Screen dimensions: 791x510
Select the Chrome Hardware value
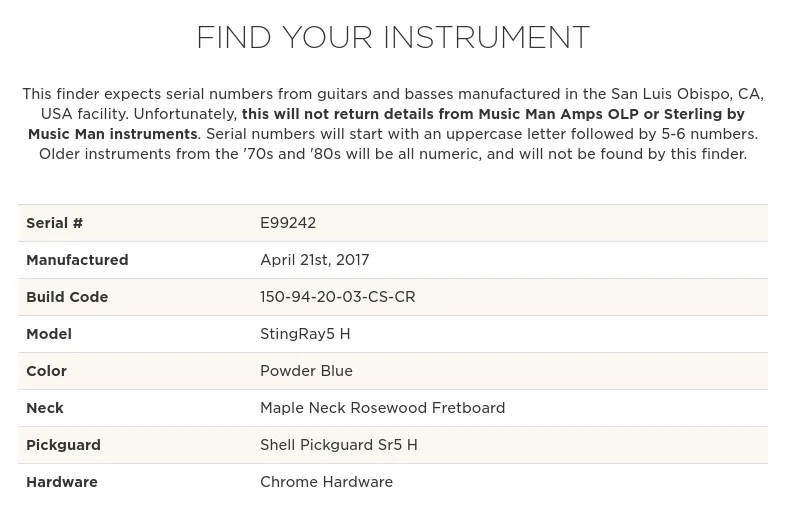click(326, 482)
